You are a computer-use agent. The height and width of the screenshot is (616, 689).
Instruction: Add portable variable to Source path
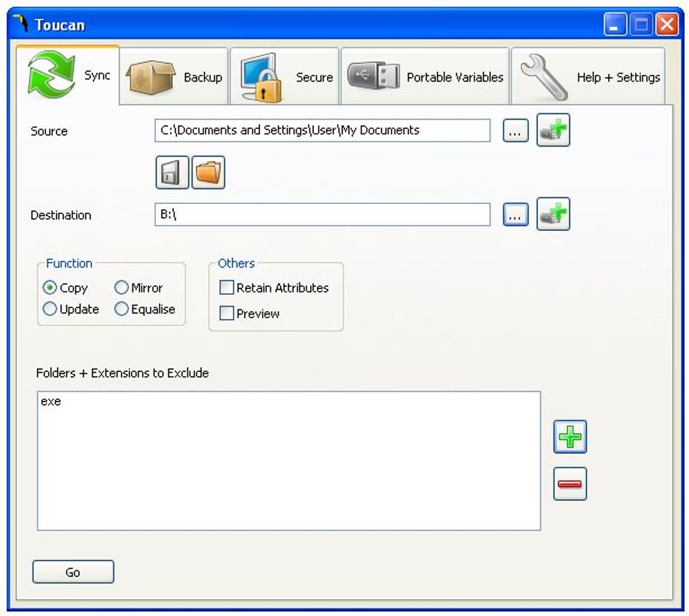click(x=553, y=130)
